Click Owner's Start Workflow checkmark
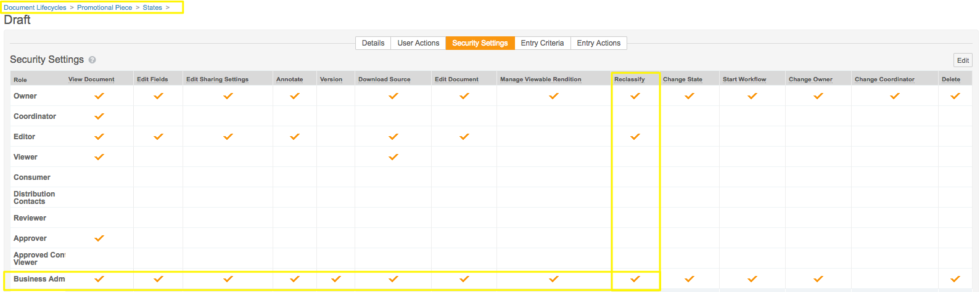 [752, 96]
